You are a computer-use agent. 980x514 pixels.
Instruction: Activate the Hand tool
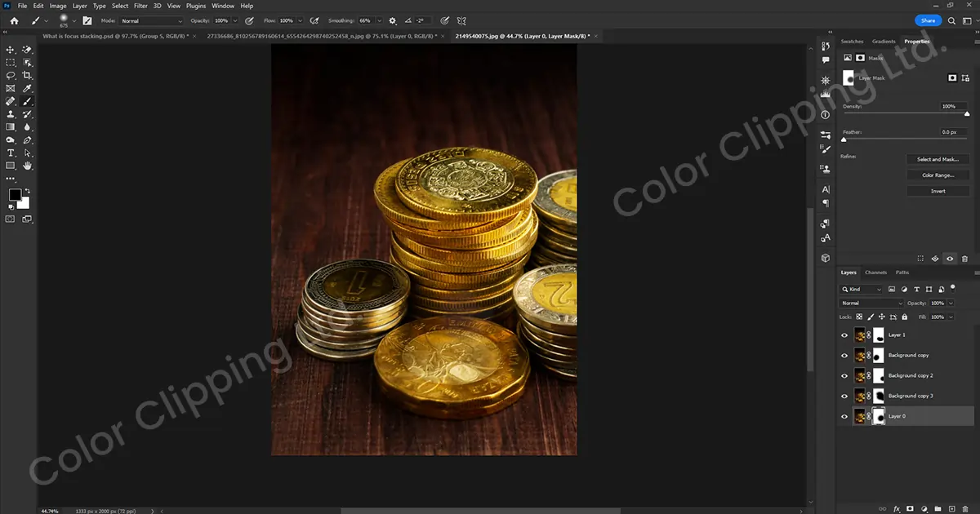pyautogui.click(x=28, y=166)
